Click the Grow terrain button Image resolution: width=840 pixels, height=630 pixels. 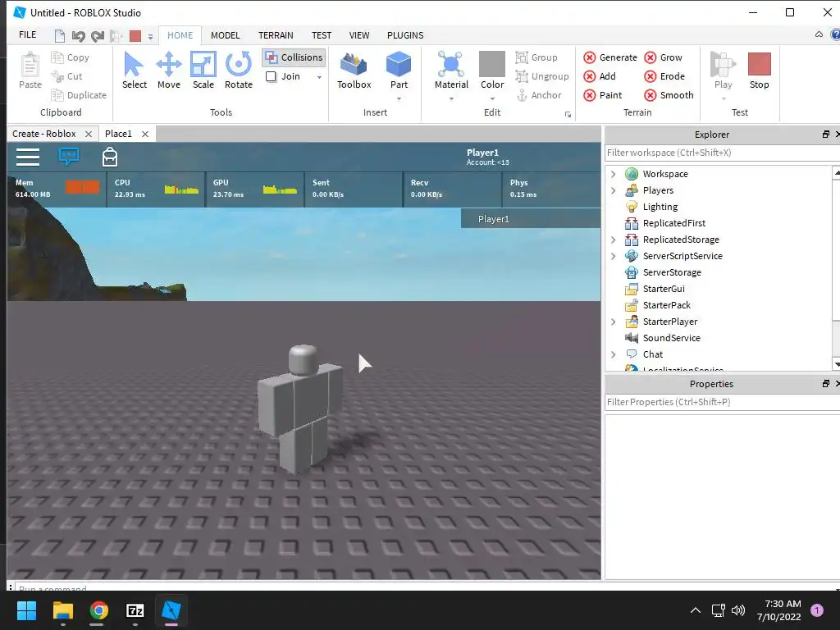pos(663,57)
